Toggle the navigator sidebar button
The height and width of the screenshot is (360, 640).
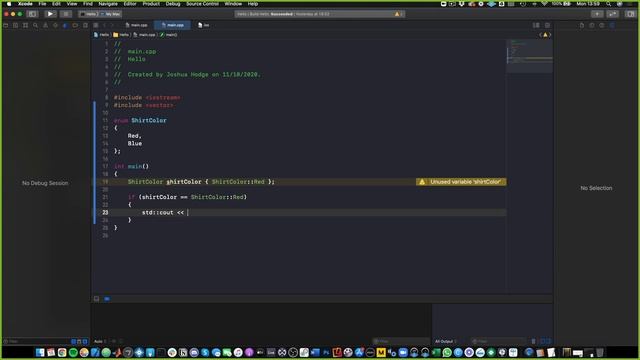[32, 14]
